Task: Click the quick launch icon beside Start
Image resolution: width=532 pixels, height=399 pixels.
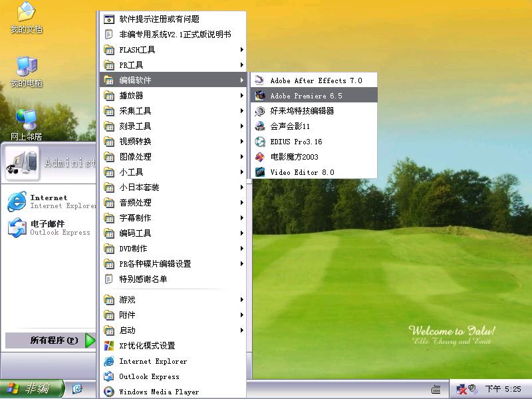Action: (x=77, y=388)
